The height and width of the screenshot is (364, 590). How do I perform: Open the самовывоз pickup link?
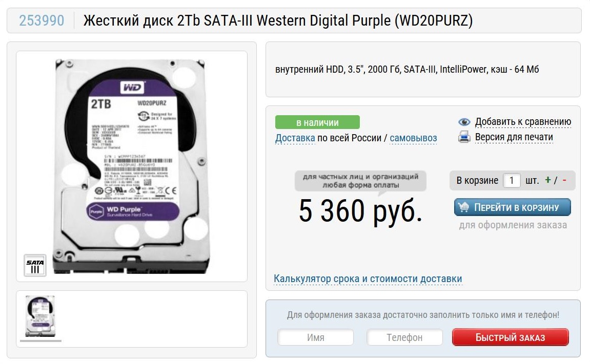[413, 138]
